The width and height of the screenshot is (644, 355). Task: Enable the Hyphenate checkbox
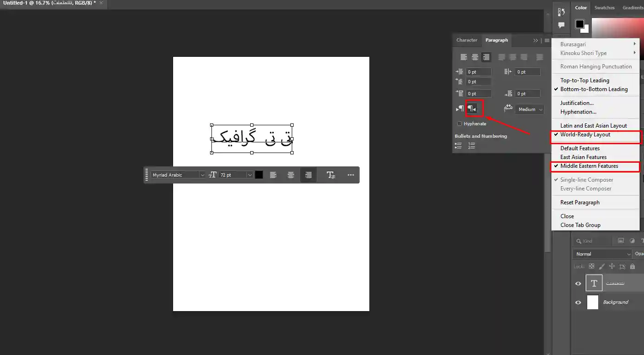459,123
